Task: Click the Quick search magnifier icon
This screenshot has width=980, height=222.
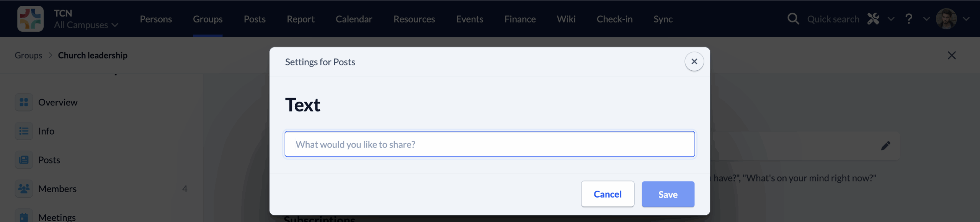Action: pyautogui.click(x=793, y=19)
